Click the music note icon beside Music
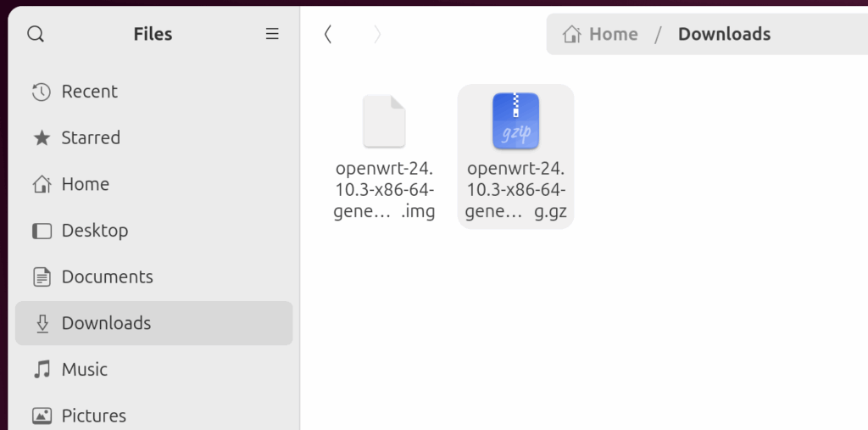Screen dimensions: 868x430 click(x=41, y=370)
